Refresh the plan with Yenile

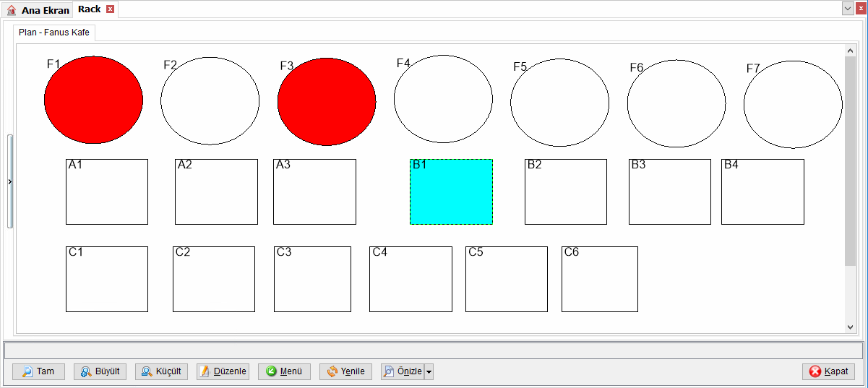[x=345, y=371]
